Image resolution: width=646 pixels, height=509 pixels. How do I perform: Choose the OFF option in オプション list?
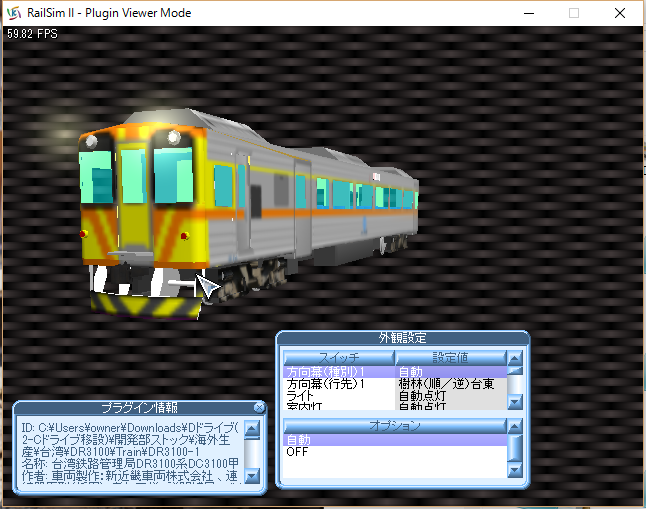395,452
